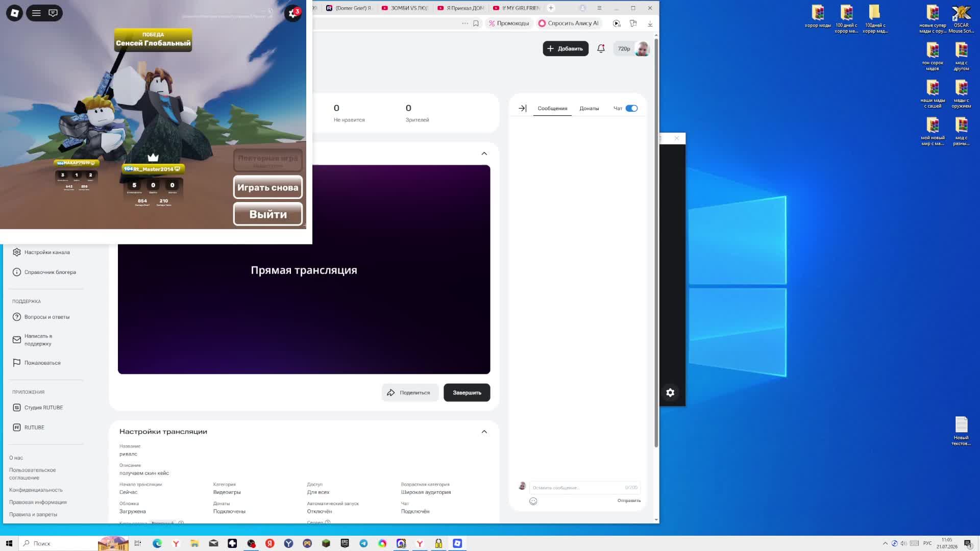Screen dimensions: 980x551
Task: Toggle the Чат switch off
Action: click(631, 108)
